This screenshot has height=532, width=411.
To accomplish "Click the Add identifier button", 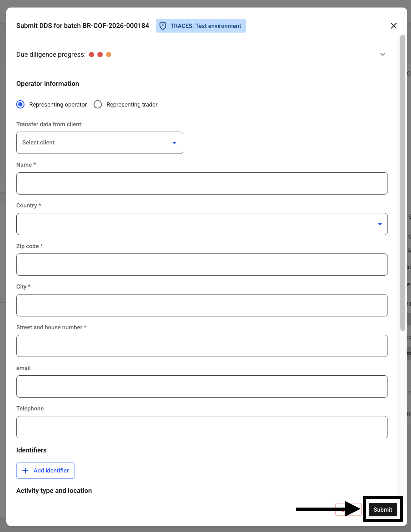I will point(45,471).
